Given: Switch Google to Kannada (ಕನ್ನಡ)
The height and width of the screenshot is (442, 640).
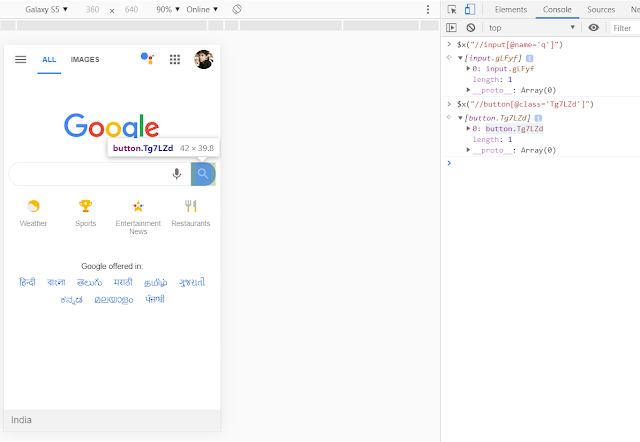Looking at the screenshot, I should coord(71,300).
